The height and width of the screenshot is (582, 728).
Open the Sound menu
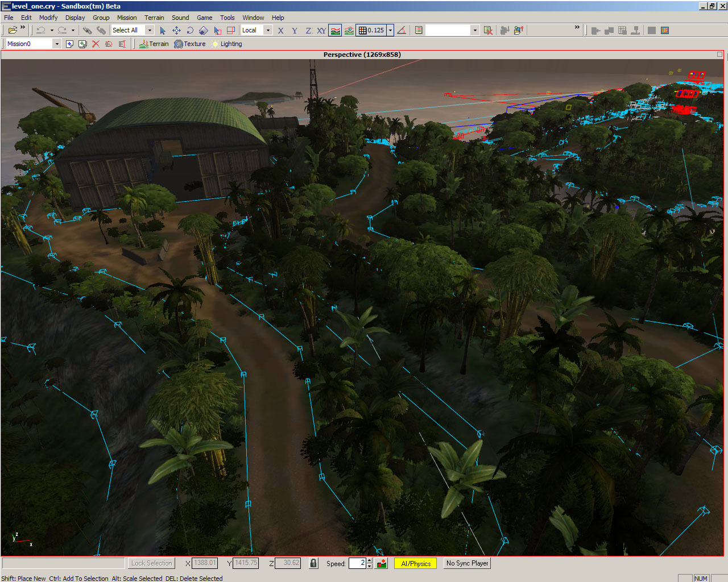pyautogui.click(x=180, y=18)
